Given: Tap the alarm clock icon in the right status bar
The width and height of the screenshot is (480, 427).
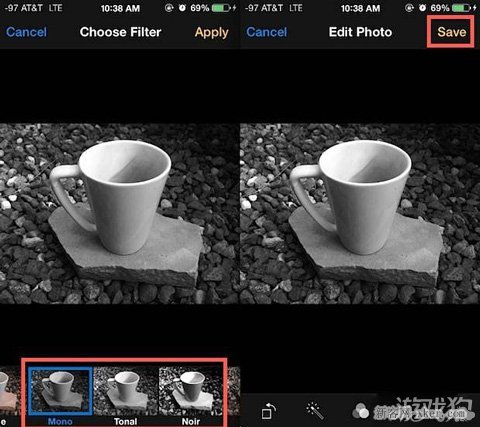Looking at the screenshot, I should coord(422,7).
